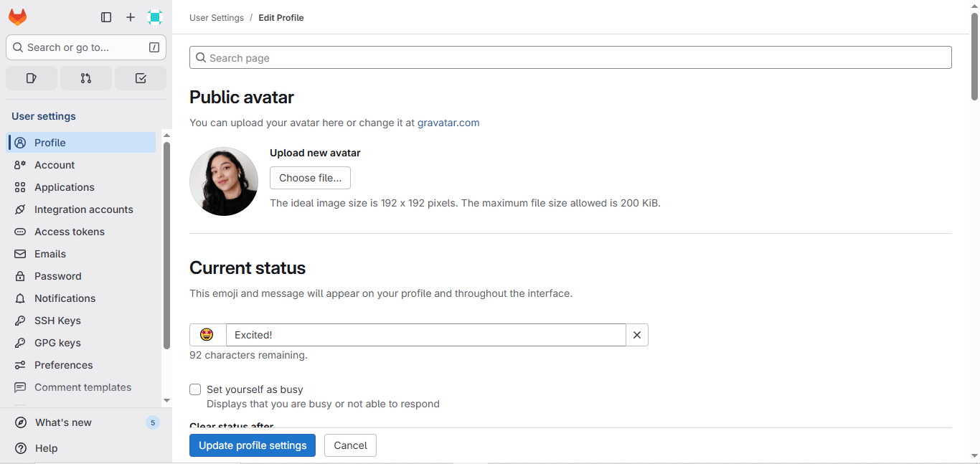Open the Help menu icon
The width and height of the screenshot is (980, 464).
pos(22,448)
